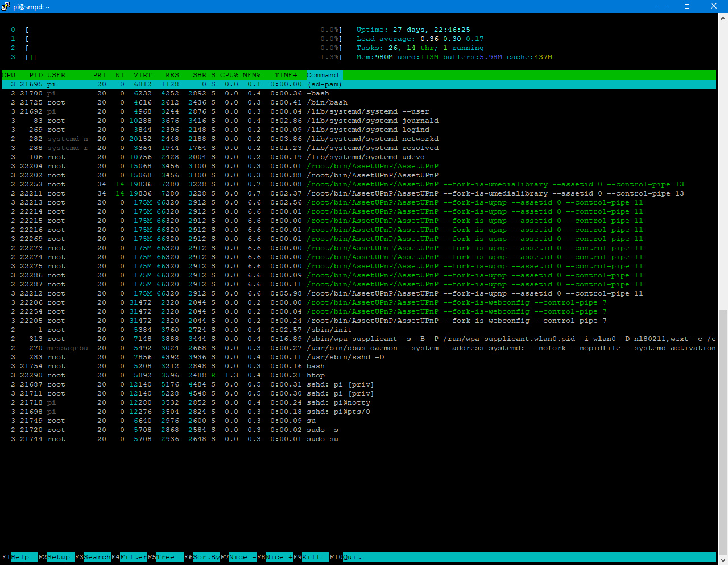
Task: Select the systemd-resolved process row
Action: [359, 148]
